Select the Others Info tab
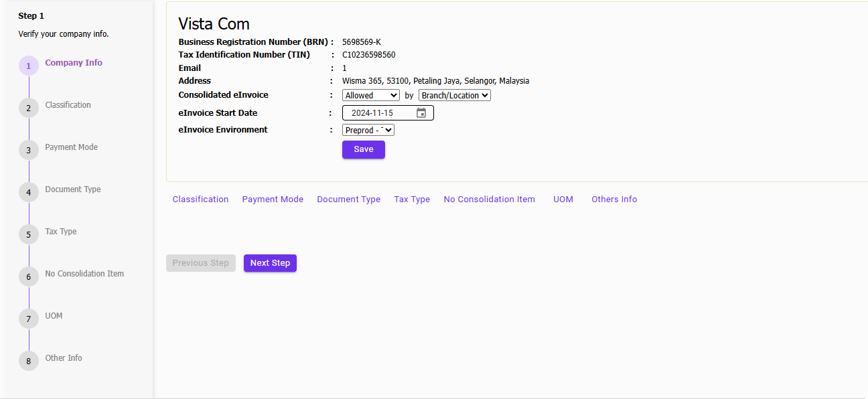This screenshot has height=399, width=868. point(614,199)
